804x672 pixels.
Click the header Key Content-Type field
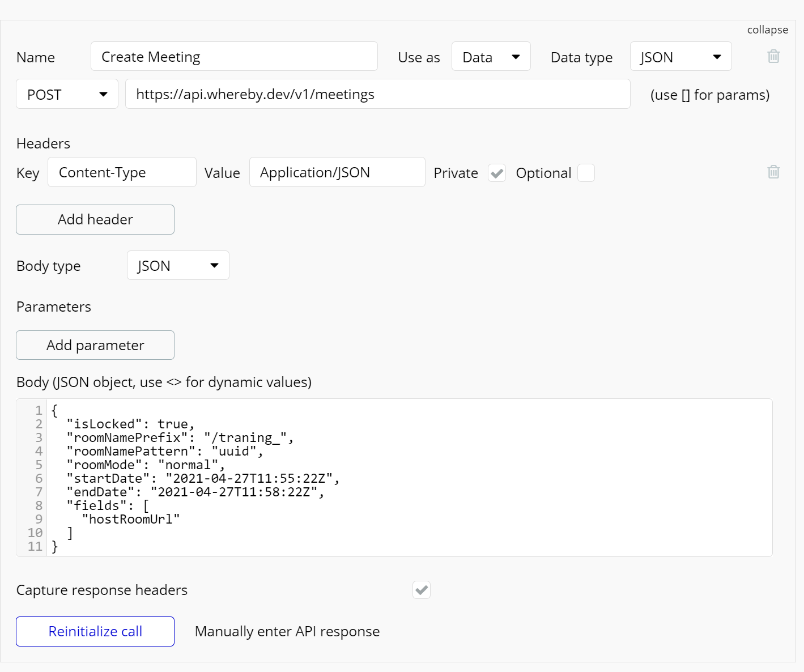122,172
